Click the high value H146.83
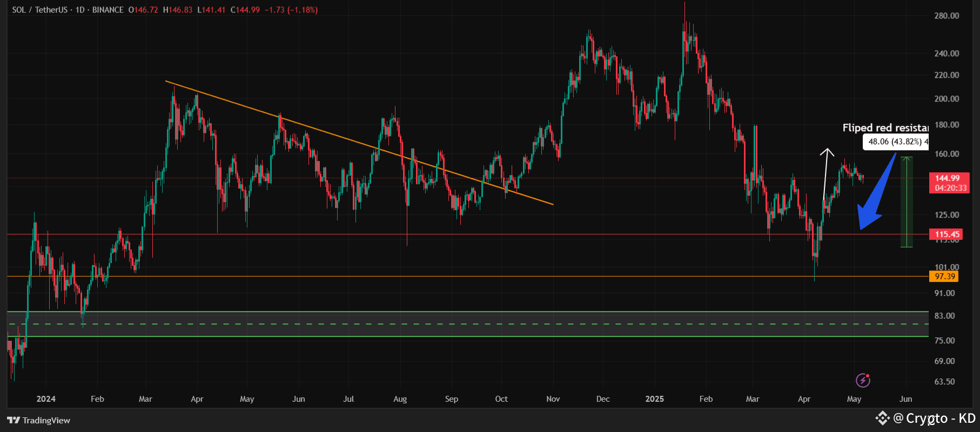 [178, 10]
